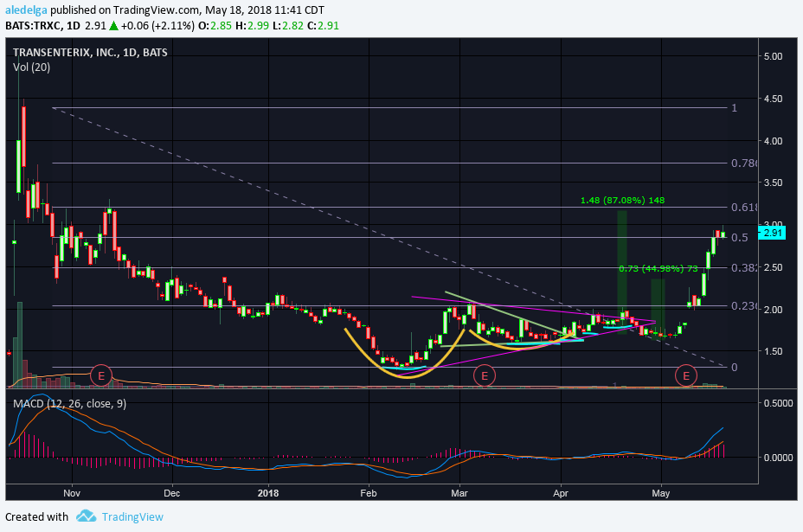803x532 pixels.
Task: Click the O:2.85 open value in header
Action: pos(215,26)
